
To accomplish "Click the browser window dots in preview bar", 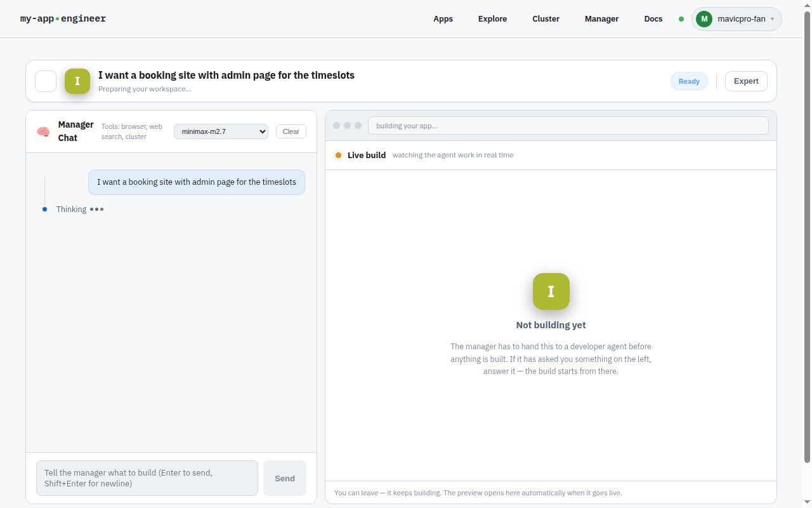I will point(347,126).
